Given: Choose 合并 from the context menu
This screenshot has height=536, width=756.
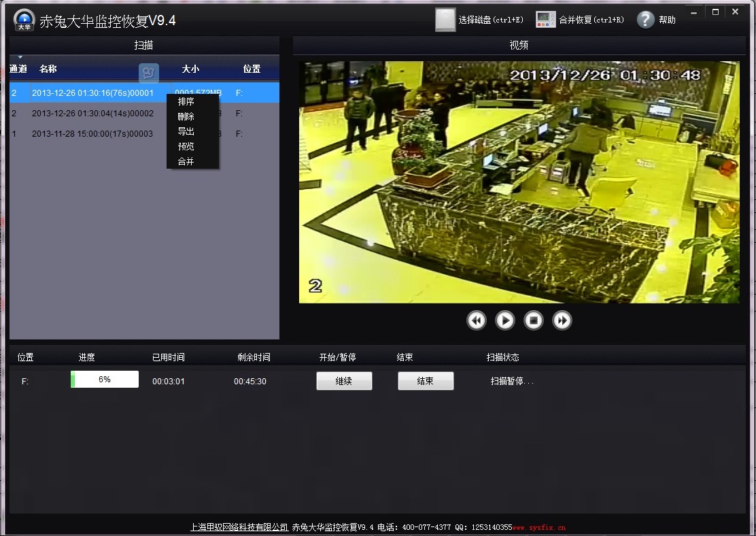Looking at the screenshot, I should (186, 162).
